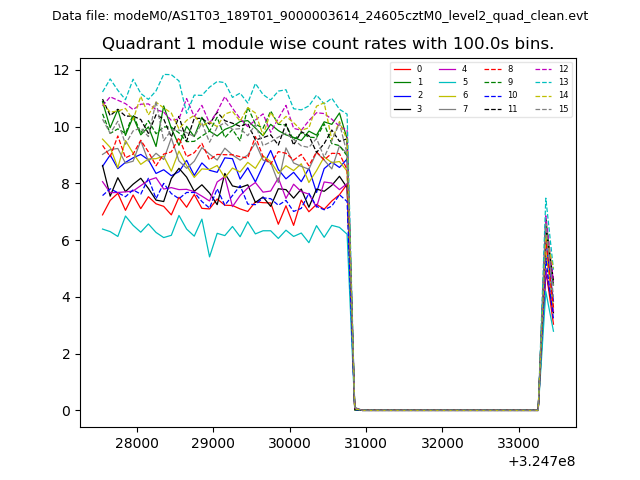Viewport: 640px width, 480px height.
Task: Click the black solid legend line for module 3
Action: pos(403,108)
